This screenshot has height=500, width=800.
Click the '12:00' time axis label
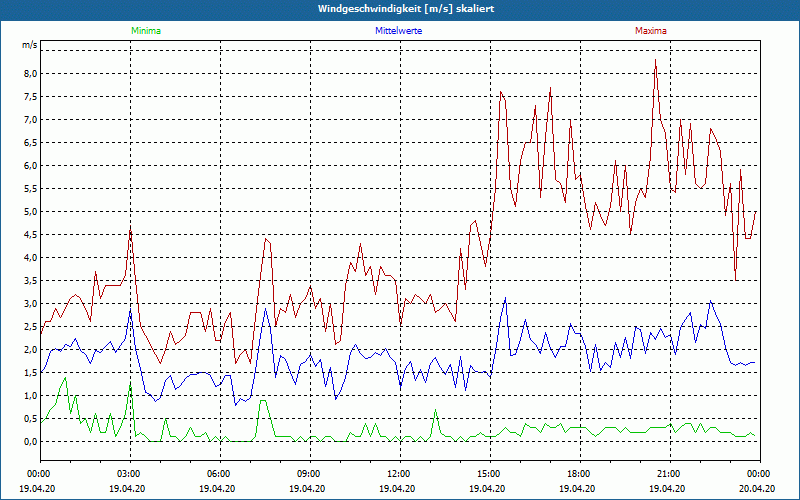pos(397,474)
